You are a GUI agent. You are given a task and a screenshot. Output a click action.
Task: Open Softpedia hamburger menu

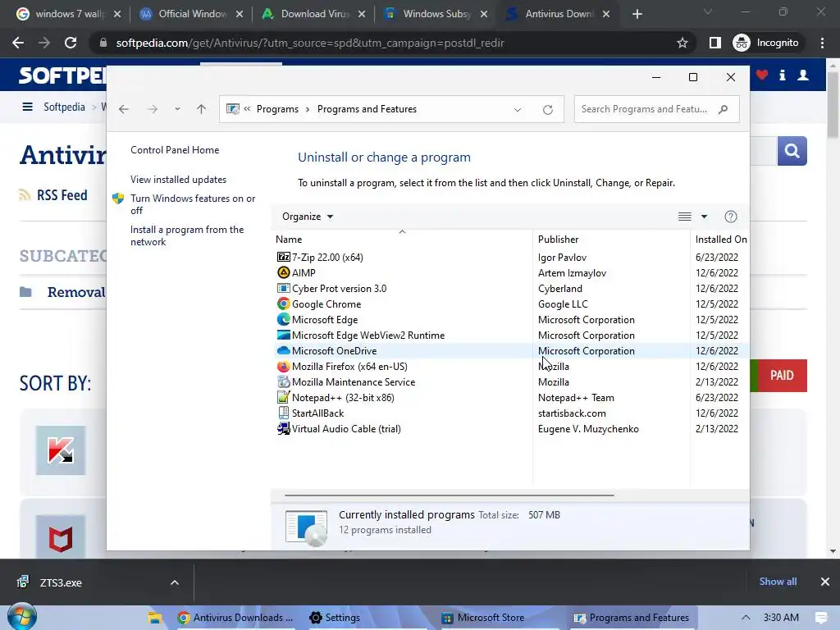click(x=27, y=107)
